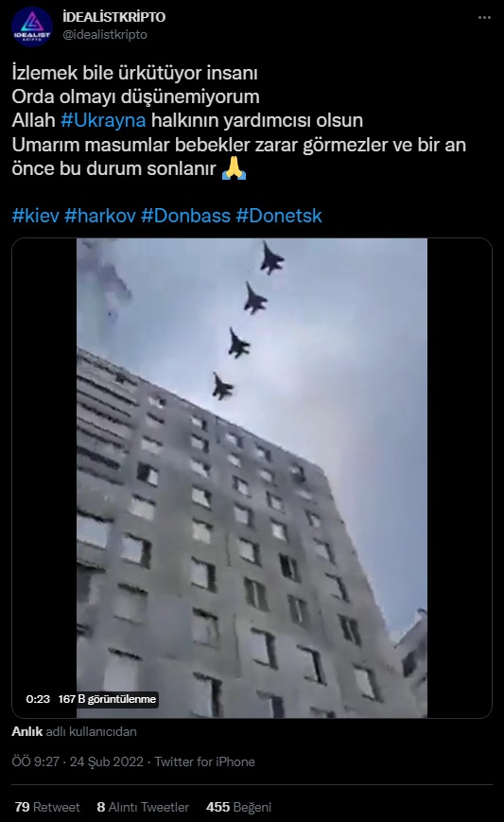The width and height of the screenshot is (504, 822).
Task: Open the #kiev hashtag
Action: [x=35, y=216]
